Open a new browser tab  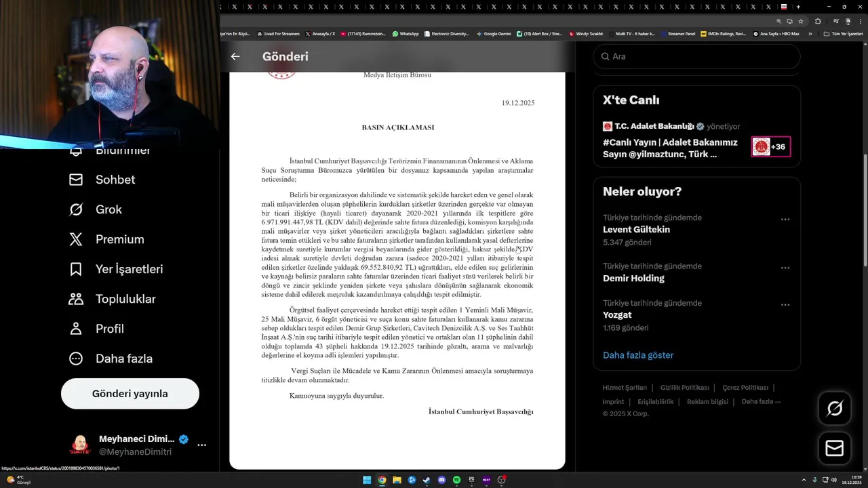(x=798, y=7)
